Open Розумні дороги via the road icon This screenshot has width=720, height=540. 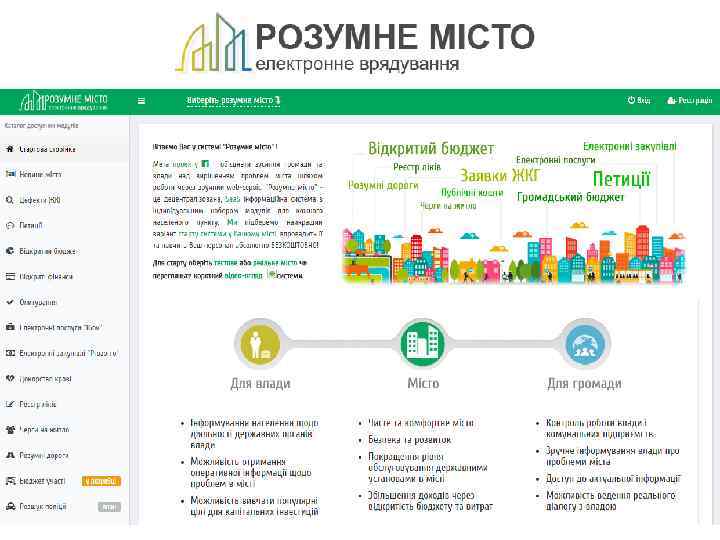(x=10, y=456)
